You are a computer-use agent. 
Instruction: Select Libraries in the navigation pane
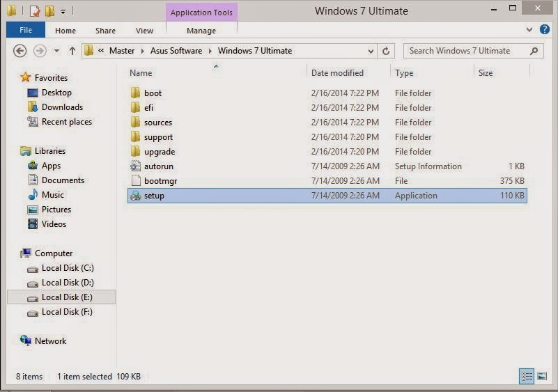[x=50, y=151]
